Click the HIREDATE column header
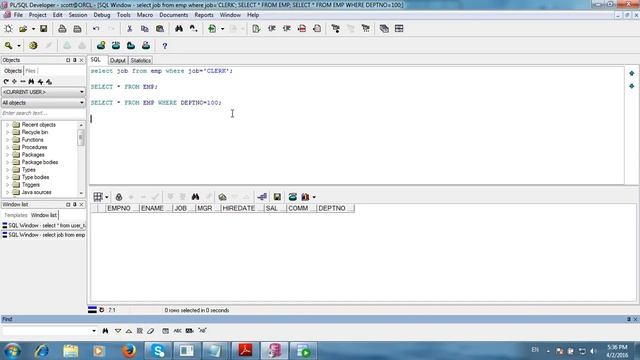Image resolution: width=640 pixels, height=360 pixels. point(242,208)
